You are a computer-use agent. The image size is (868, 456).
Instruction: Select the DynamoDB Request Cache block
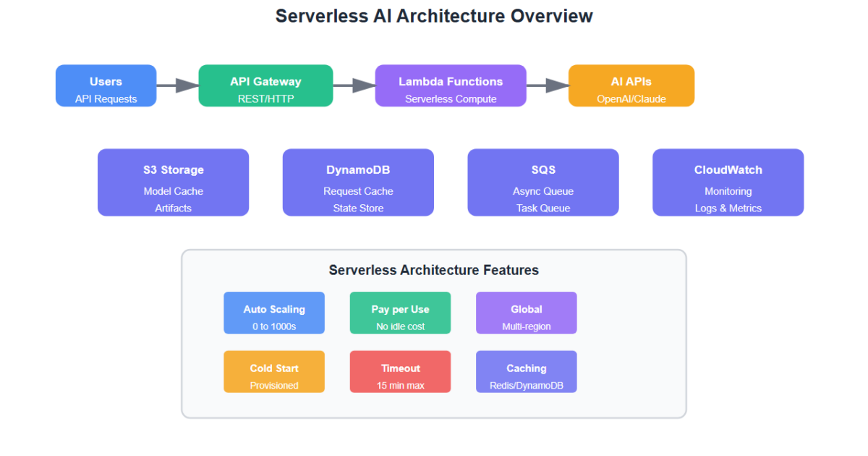click(x=358, y=182)
